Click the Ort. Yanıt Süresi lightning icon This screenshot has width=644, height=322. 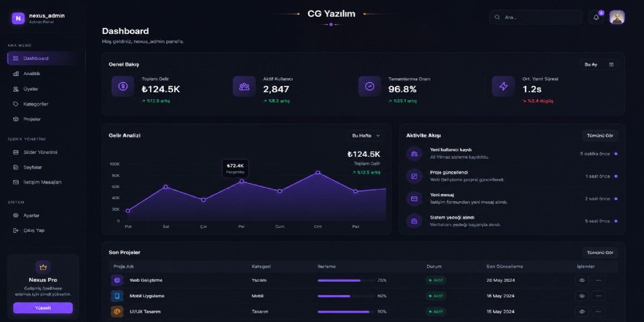[x=503, y=86]
